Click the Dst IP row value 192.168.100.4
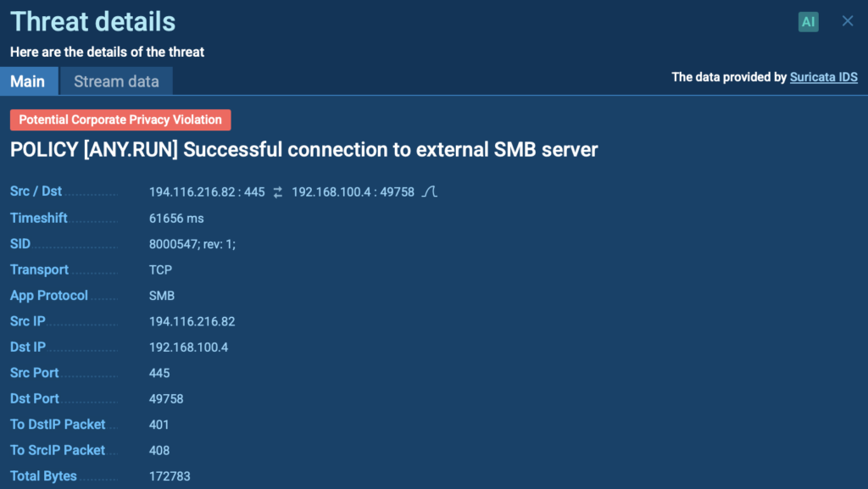This screenshot has height=489, width=868. 188,347
